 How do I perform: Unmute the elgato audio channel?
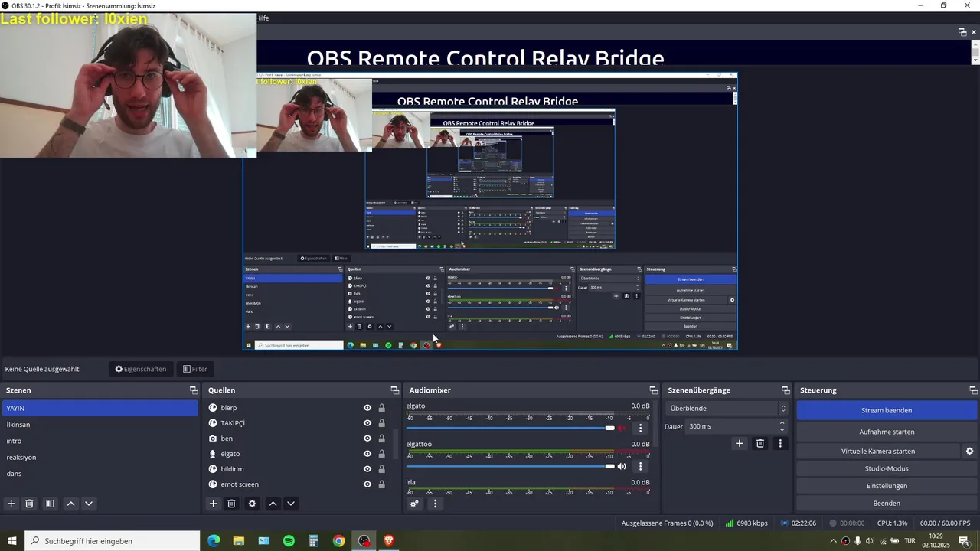622,428
